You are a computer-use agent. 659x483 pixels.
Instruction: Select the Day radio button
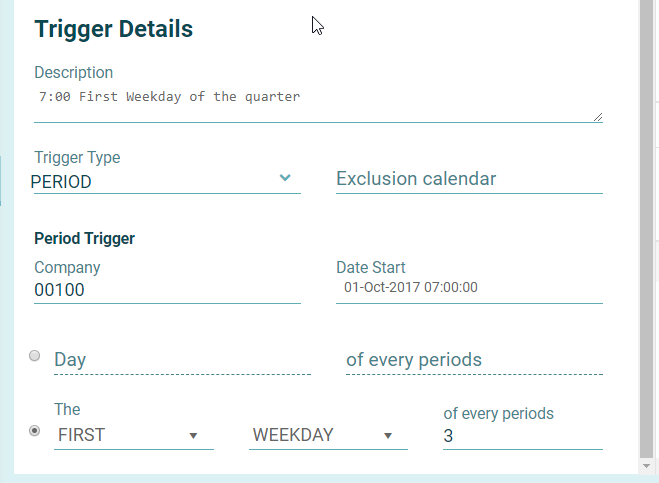coord(35,355)
